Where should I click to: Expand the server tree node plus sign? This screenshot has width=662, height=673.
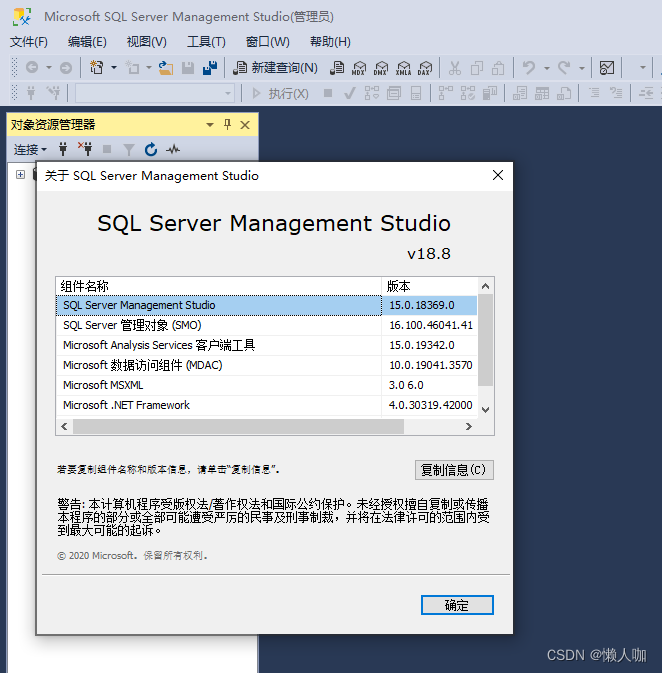(x=20, y=174)
